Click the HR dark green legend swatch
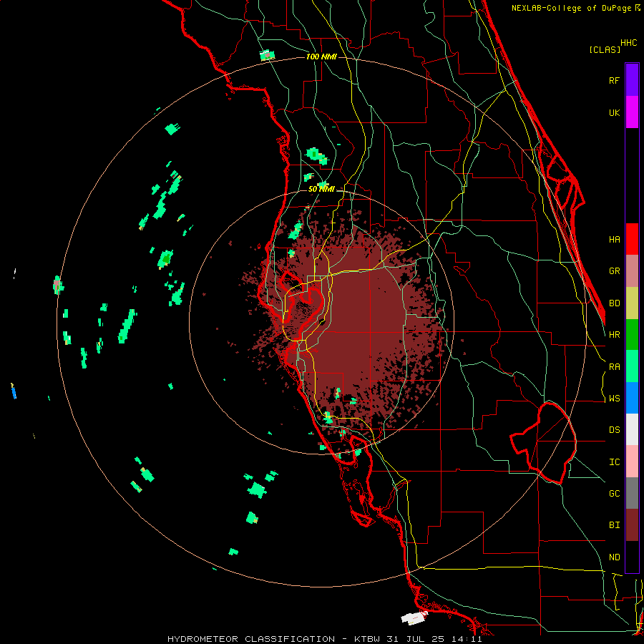644x644 pixels. pyautogui.click(x=632, y=335)
